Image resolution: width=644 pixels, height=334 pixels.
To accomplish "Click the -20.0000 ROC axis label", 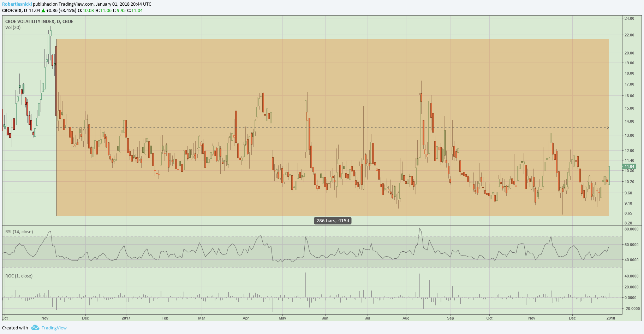I will coord(632,309).
